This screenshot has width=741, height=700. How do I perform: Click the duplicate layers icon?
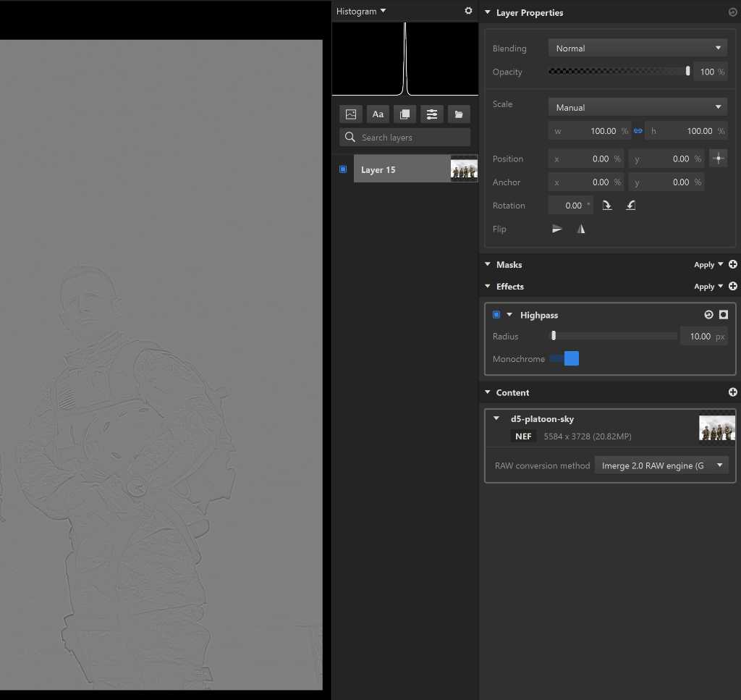point(405,114)
